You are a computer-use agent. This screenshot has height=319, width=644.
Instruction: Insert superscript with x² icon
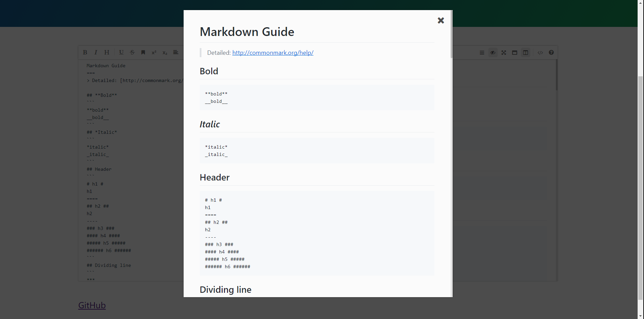pos(154,52)
